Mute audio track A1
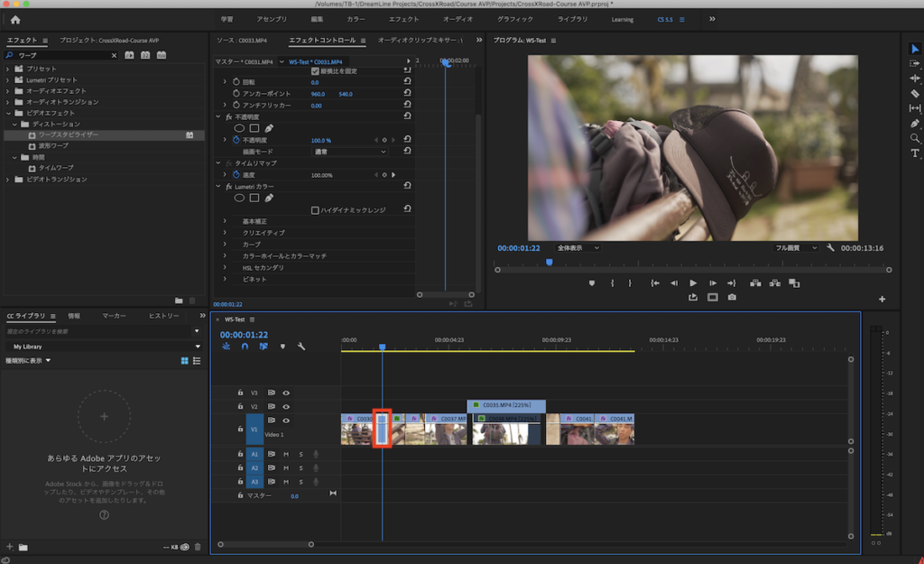924x564 pixels. tap(286, 454)
